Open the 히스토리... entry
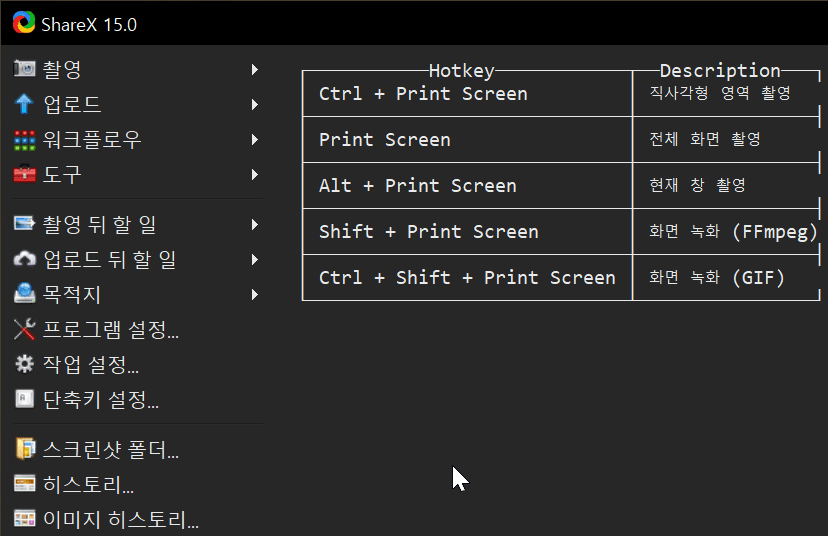 coord(137,484)
